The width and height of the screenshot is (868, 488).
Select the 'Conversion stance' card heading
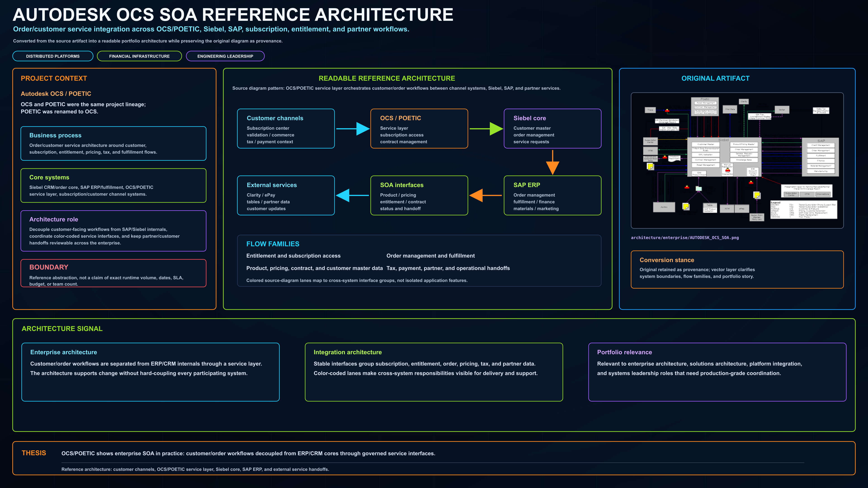tap(667, 260)
